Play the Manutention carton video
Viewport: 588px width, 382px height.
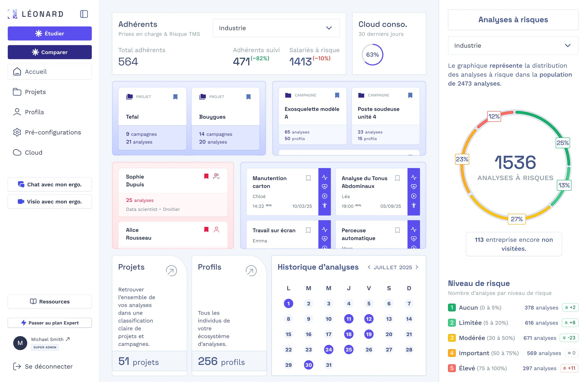click(325, 196)
